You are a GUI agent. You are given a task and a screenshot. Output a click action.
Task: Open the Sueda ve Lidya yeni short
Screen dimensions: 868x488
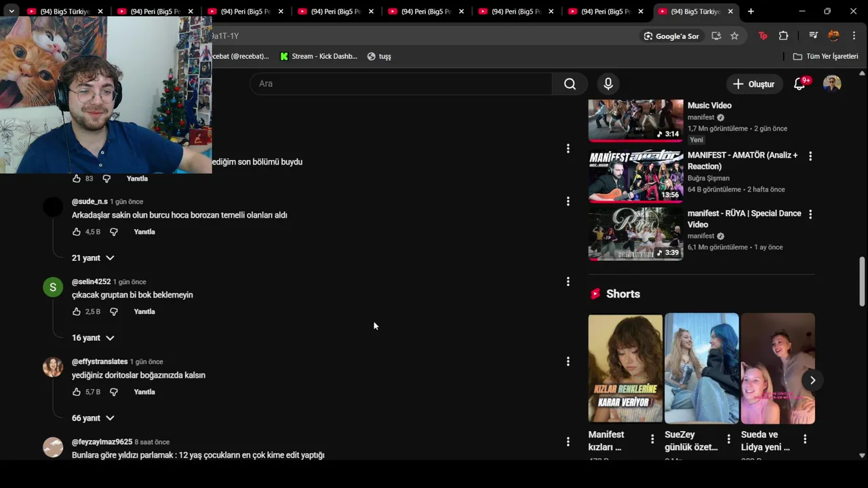[778, 369]
